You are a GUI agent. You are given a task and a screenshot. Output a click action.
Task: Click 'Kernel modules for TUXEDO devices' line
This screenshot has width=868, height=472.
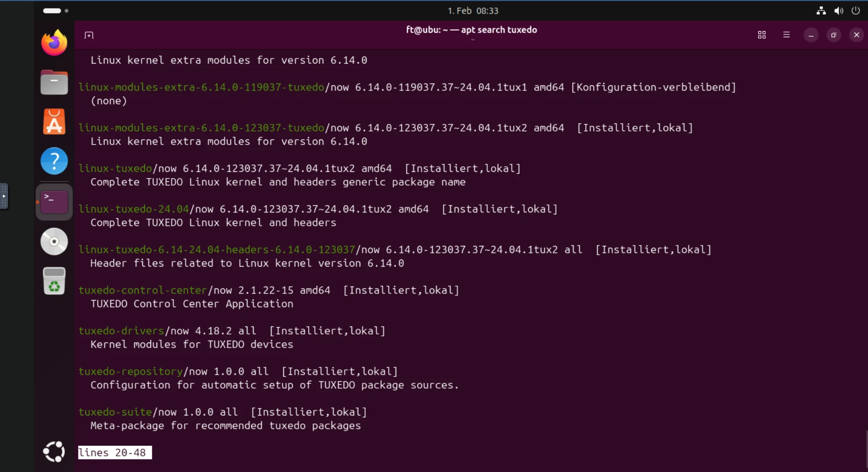(192, 344)
